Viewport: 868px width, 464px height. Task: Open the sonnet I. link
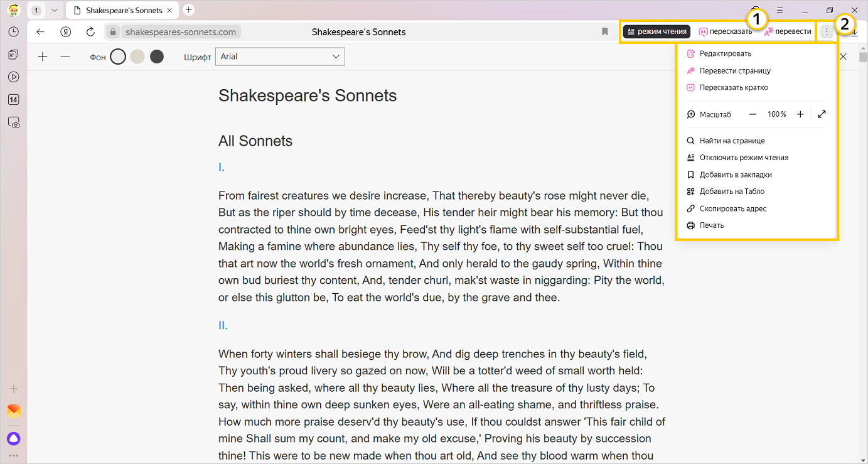[222, 167]
